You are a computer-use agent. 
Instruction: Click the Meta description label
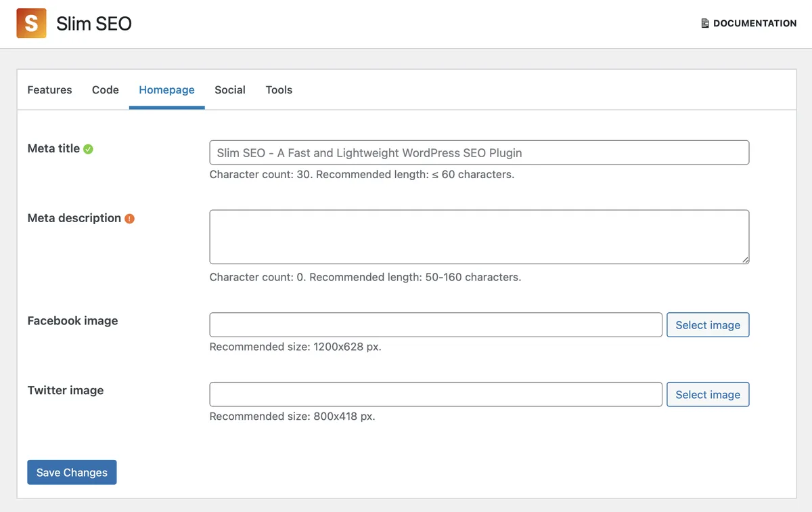74,218
